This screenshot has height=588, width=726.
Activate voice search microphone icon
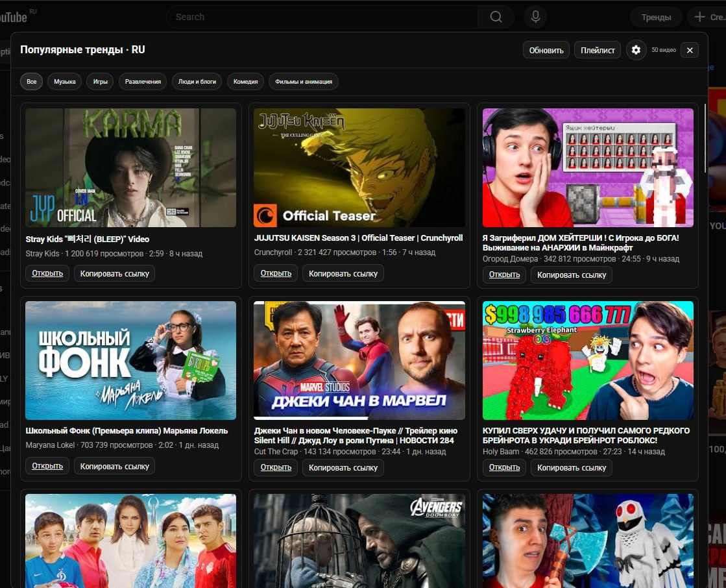[535, 17]
